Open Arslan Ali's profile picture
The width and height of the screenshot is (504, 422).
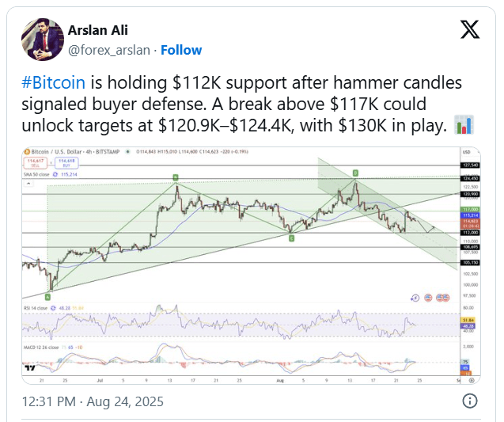point(43,40)
